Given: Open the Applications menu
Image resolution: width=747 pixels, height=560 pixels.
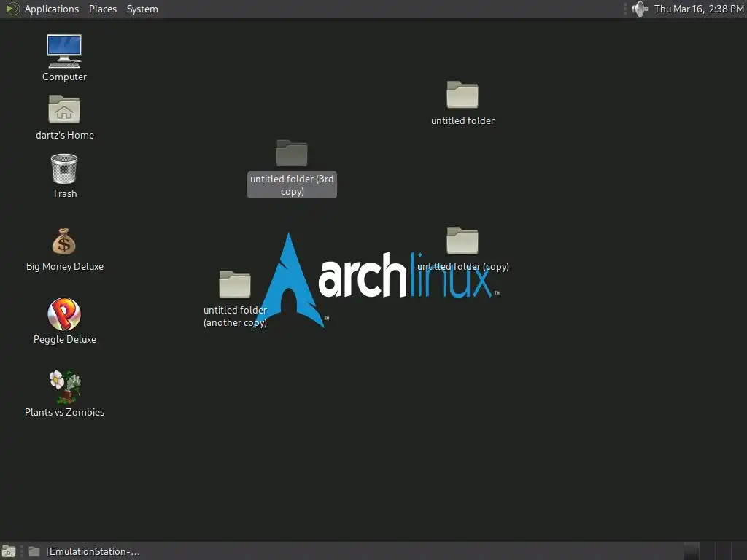Looking at the screenshot, I should [x=52, y=9].
